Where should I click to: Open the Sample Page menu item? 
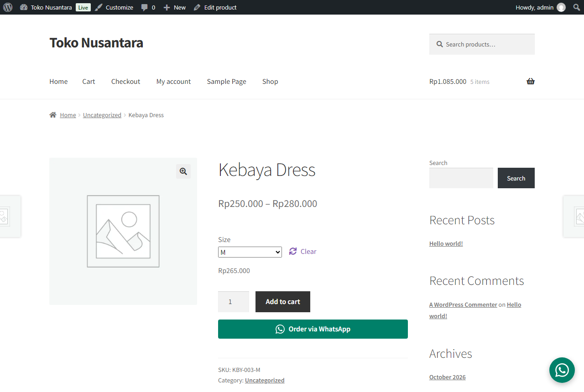[x=226, y=82]
